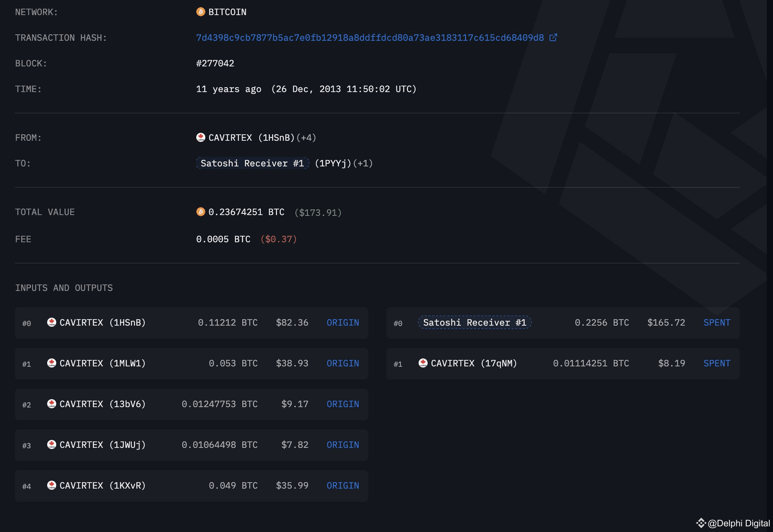Click CAVIRTEX icon on input #4 row

pos(52,485)
